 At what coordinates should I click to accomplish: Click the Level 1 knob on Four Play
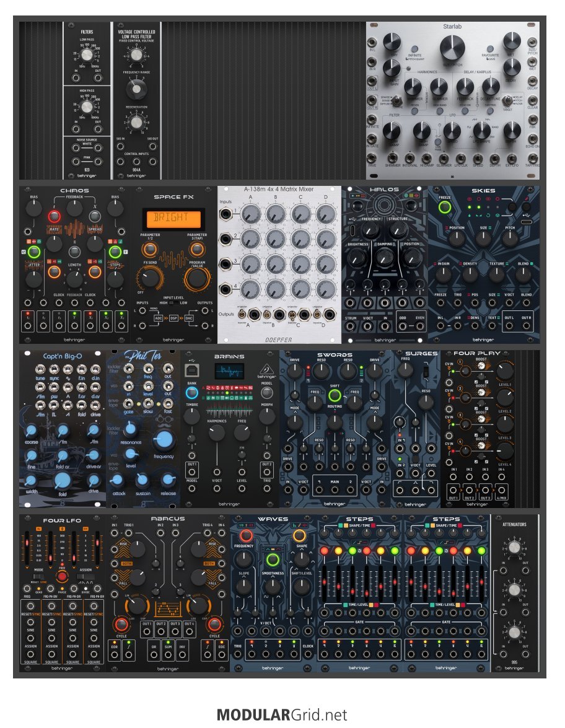[x=505, y=371]
